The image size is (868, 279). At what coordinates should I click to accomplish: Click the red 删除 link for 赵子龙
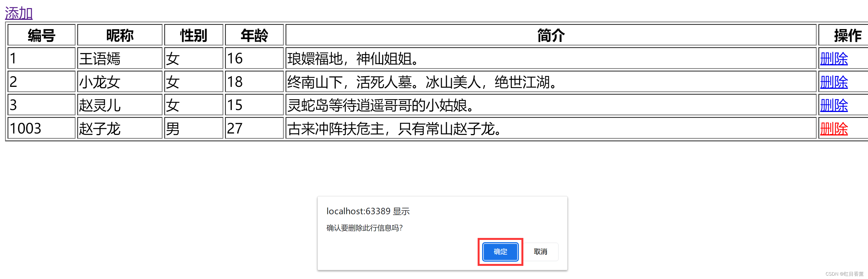pyautogui.click(x=834, y=128)
